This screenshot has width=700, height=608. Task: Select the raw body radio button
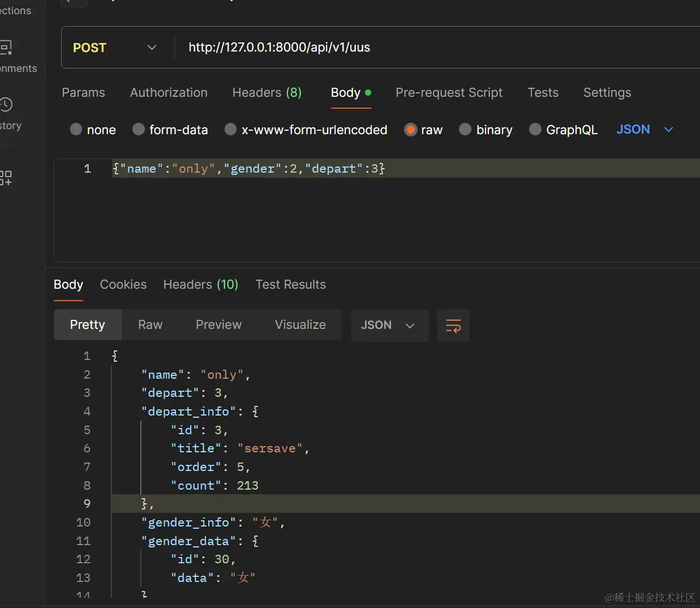pos(411,130)
